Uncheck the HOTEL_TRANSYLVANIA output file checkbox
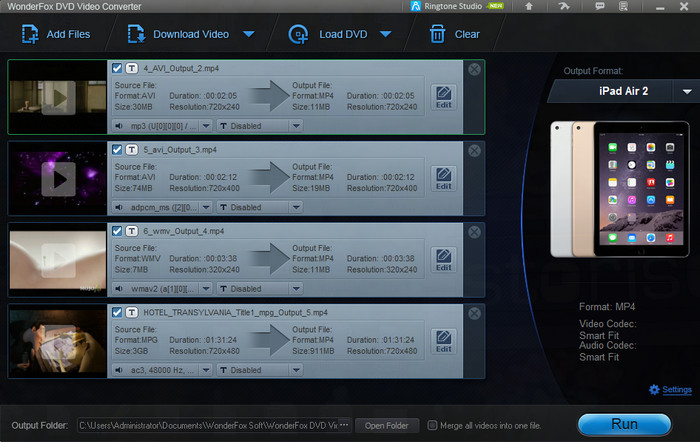 (117, 313)
